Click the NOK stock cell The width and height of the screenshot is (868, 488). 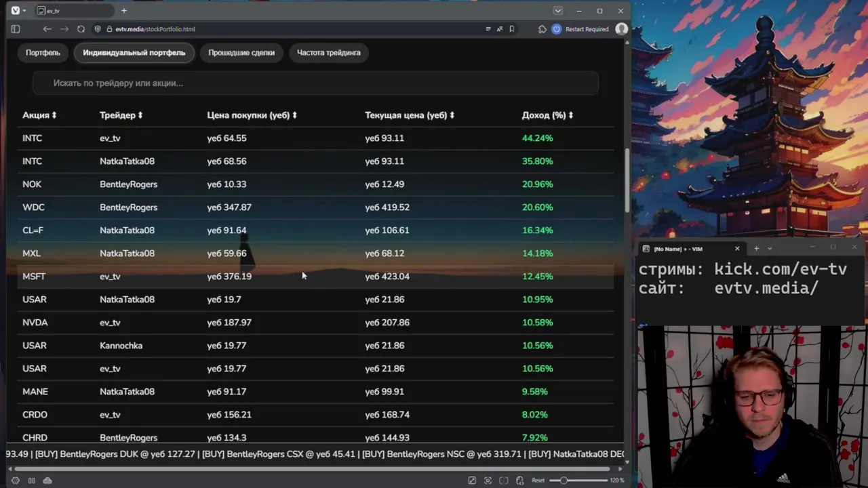(x=32, y=184)
